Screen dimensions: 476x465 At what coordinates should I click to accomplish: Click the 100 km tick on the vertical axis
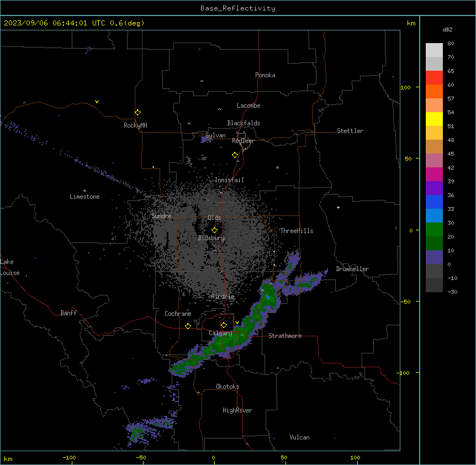coord(405,87)
